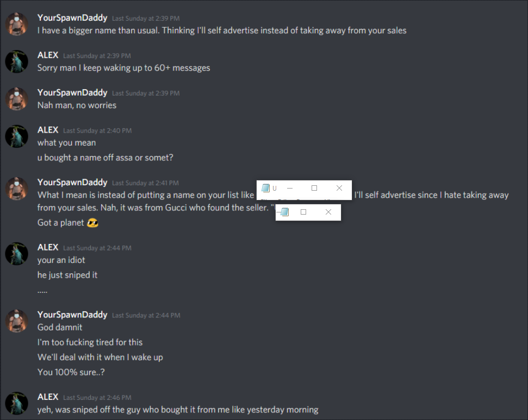
Task: Click ALEX's avatar on the 2:46 PM message
Action: coord(16,403)
